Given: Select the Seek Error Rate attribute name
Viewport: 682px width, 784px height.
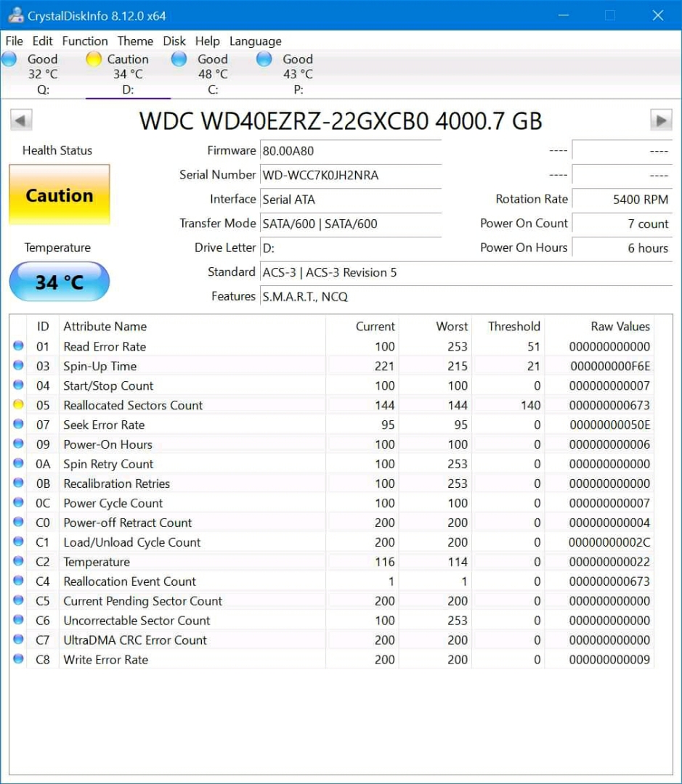Looking at the screenshot, I should pos(104,425).
